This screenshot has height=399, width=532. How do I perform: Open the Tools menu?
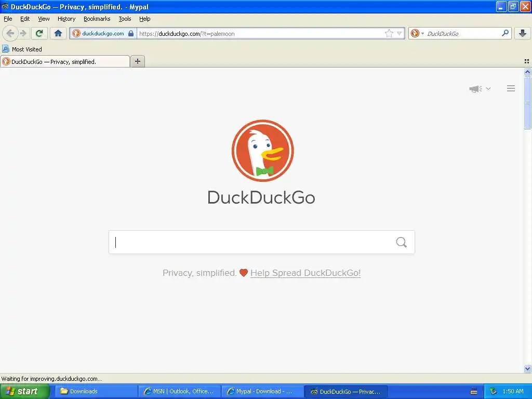point(125,19)
